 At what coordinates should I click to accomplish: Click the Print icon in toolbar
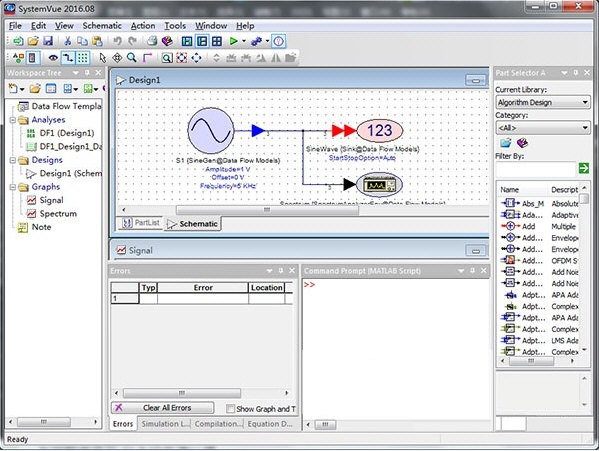pyautogui.click(x=152, y=41)
